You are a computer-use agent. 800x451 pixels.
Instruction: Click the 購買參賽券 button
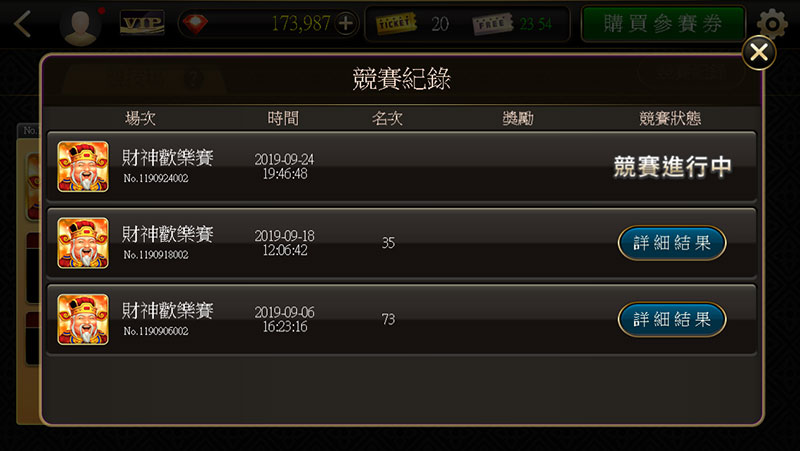663,24
